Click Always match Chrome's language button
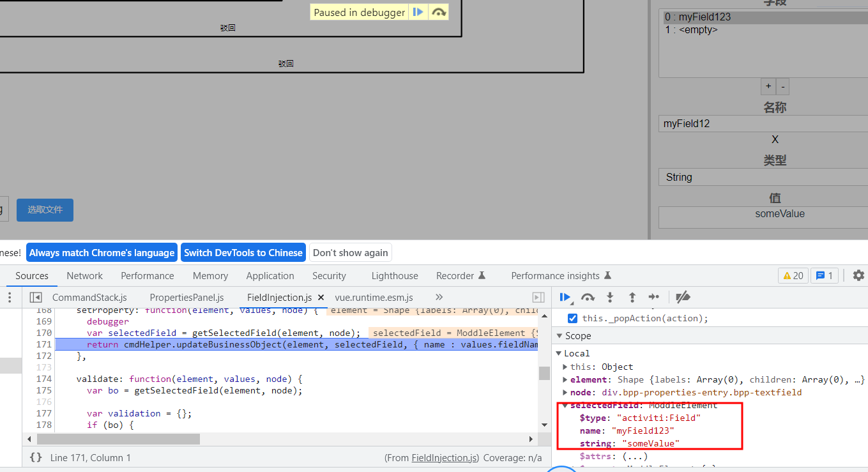The width and height of the screenshot is (868, 472). (x=102, y=253)
